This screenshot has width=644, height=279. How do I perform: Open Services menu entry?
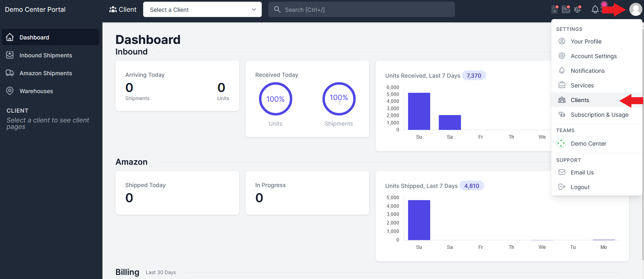point(596,85)
